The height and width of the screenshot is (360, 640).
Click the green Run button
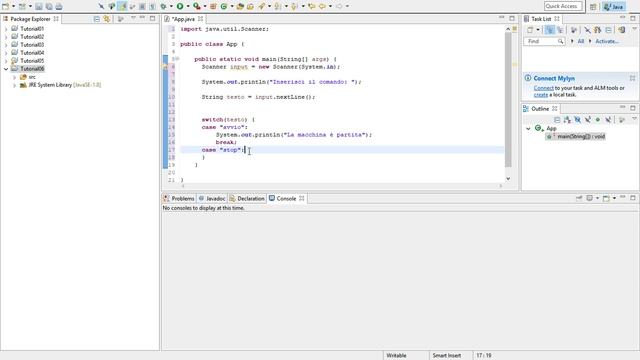[180, 6]
